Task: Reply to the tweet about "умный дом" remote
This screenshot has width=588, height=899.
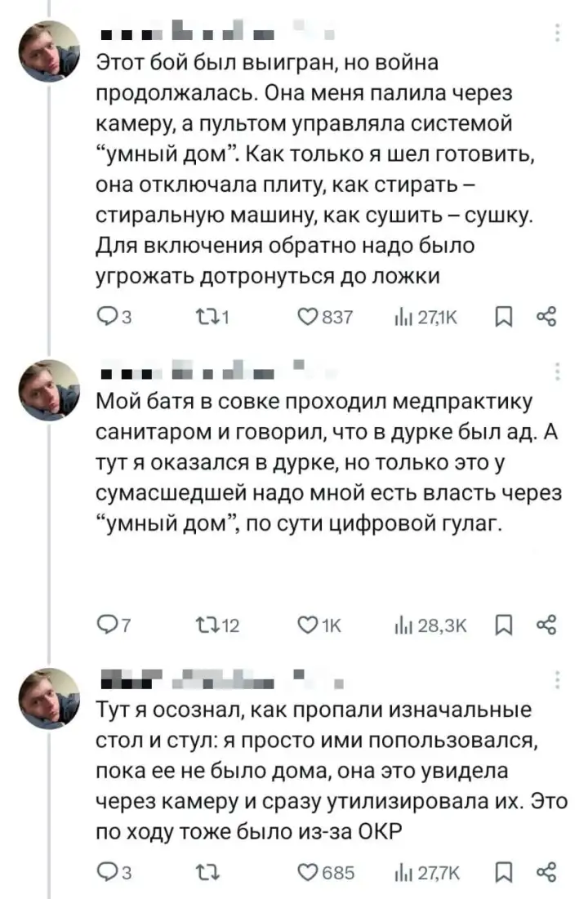Action: pyautogui.click(x=107, y=318)
